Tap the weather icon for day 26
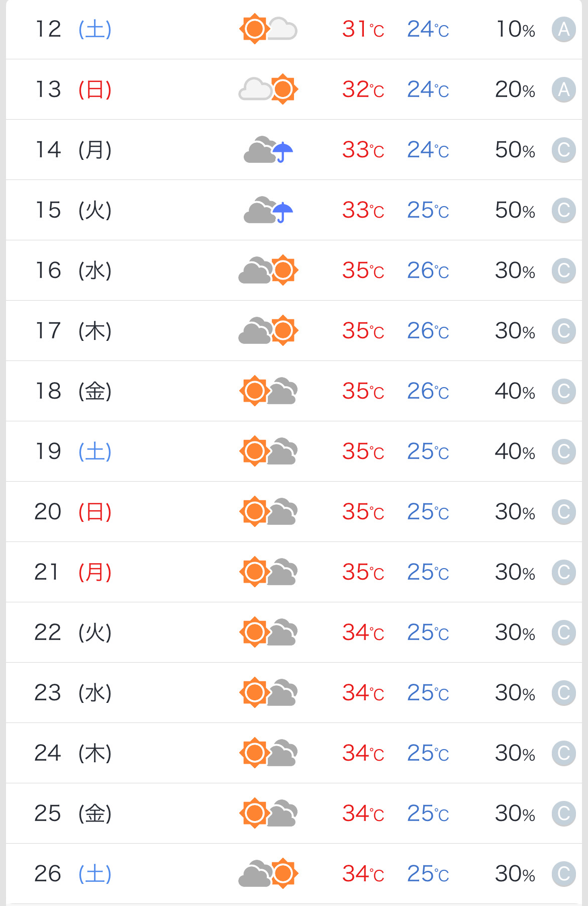The height and width of the screenshot is (906, 588). 268,873
